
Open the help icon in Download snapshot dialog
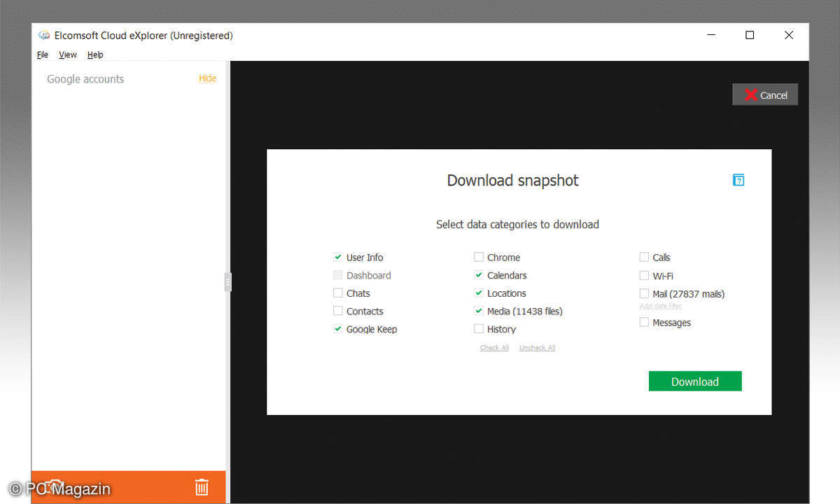coord(738,181)
